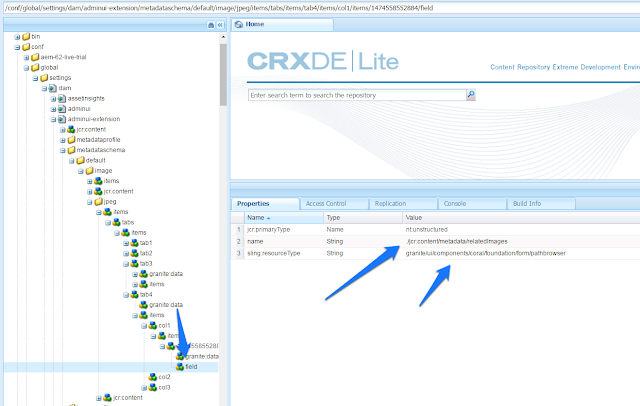Collapse the navigation panel with double-arrow icon
This screenshot has height=406, width=640.
(x=220, y=25)
